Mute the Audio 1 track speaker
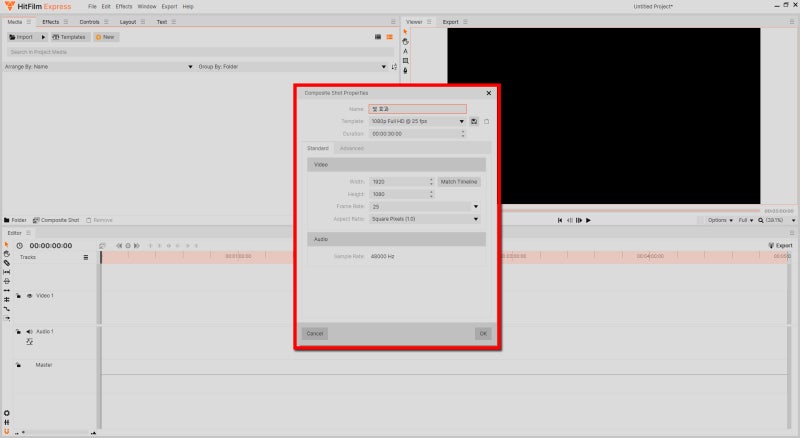 (30, 332)
